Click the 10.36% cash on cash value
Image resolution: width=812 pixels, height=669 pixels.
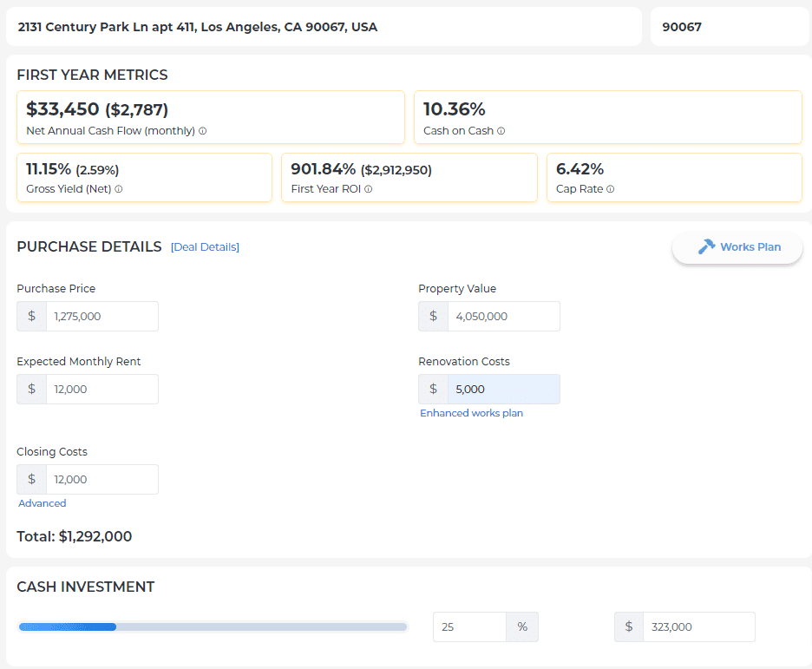455,109
